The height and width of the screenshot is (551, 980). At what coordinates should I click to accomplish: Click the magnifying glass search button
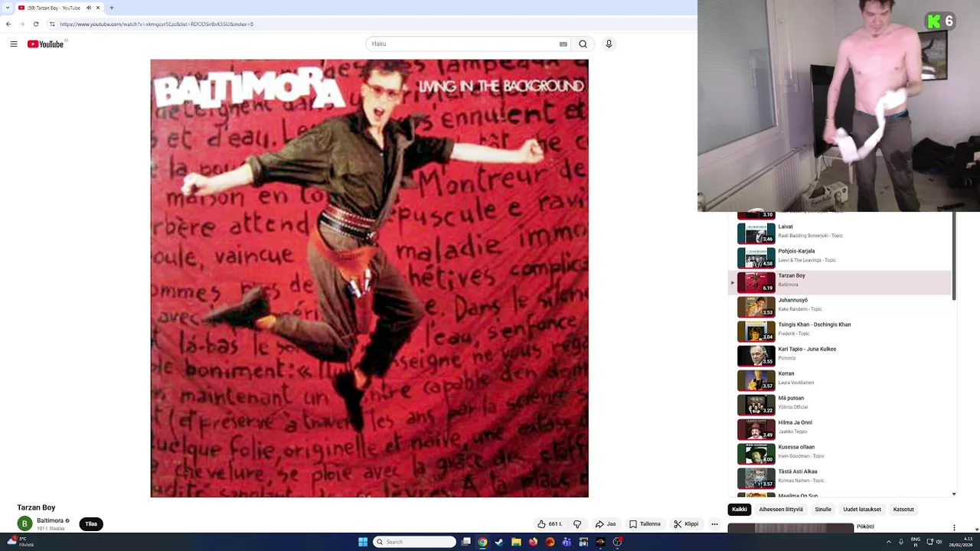click(x=583, y=44)
